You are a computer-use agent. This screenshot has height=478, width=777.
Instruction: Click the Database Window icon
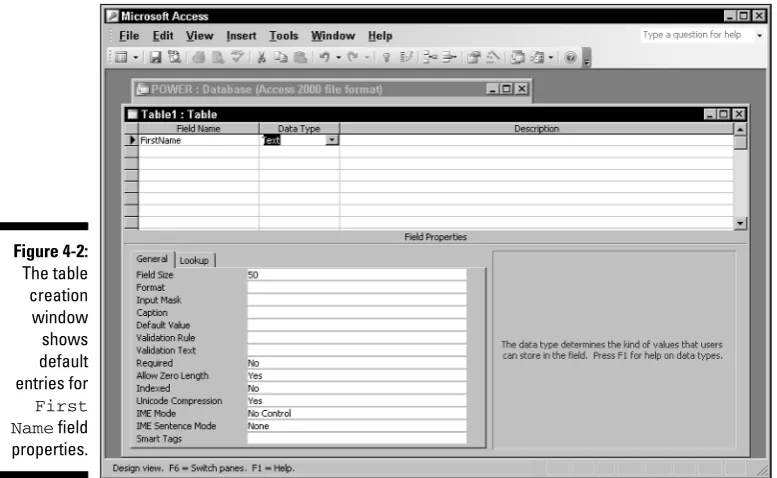(x=517, y=57)
